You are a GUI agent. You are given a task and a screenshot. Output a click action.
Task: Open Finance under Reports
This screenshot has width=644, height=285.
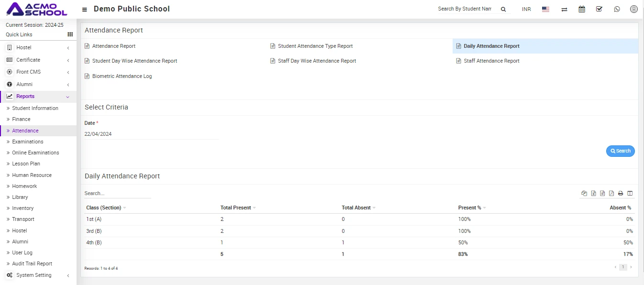[x=21, y=119]
